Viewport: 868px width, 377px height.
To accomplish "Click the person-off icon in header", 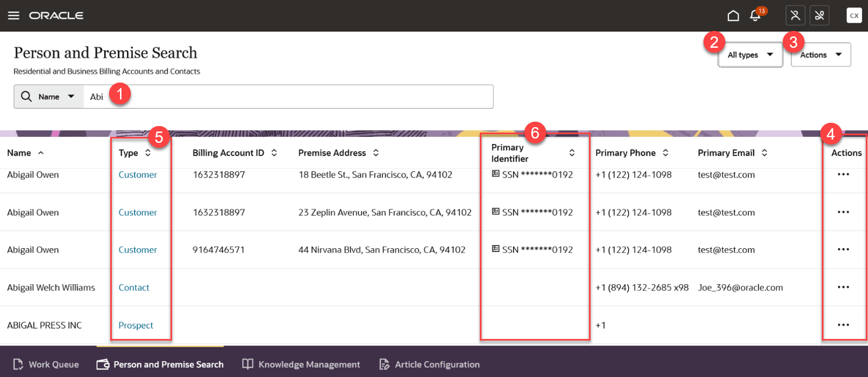I will click(795, 15).
